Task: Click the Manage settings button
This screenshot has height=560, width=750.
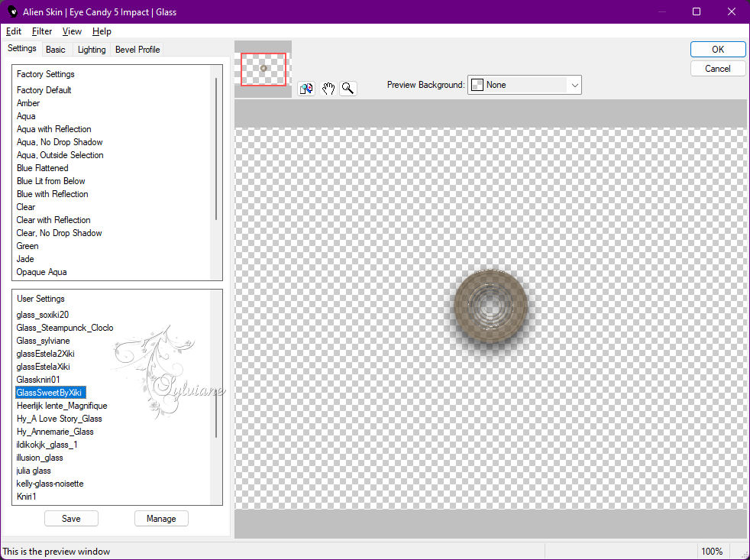Action: [161, 518]
